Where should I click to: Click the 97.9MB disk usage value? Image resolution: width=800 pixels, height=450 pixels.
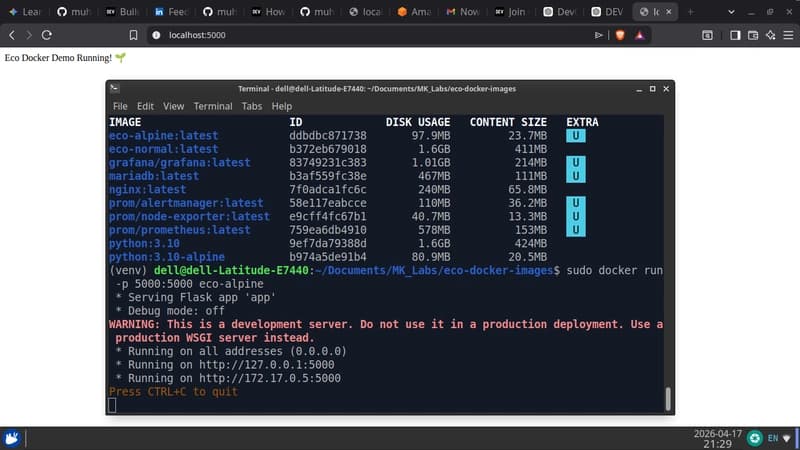tap(431, 136)
